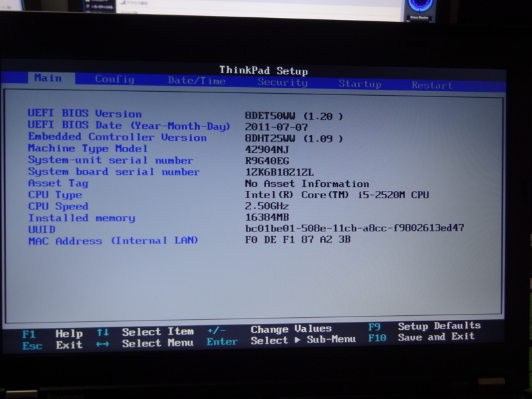Click the F9 Setup Defaults hint

tap(425, 326)
